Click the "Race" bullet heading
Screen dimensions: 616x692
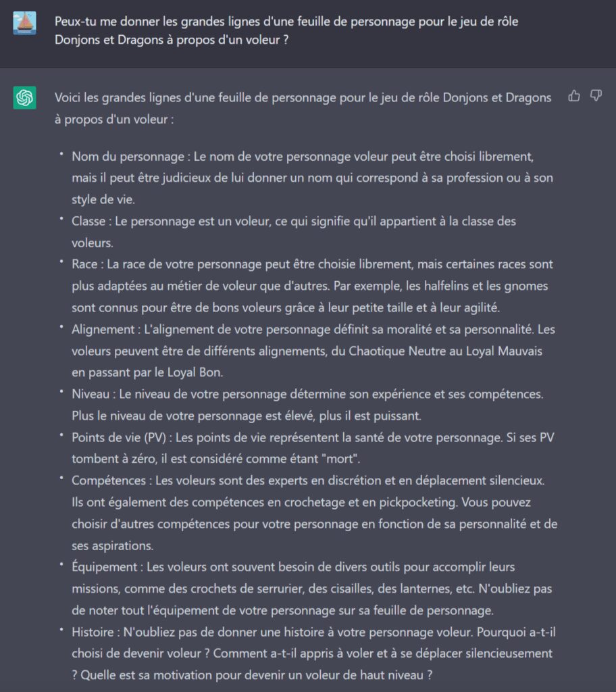86,264
